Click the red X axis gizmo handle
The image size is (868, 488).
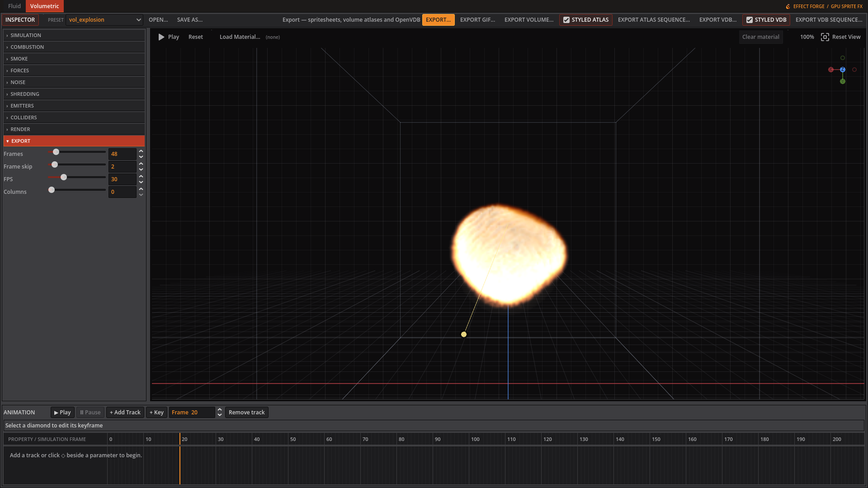[831, 70]
